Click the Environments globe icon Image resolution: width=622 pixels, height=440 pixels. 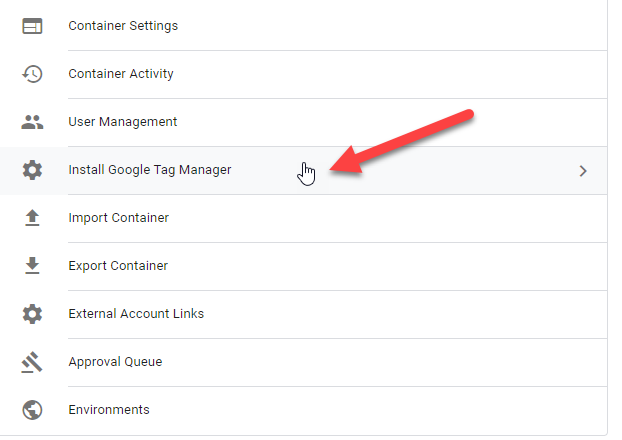[x=32, y=410]
